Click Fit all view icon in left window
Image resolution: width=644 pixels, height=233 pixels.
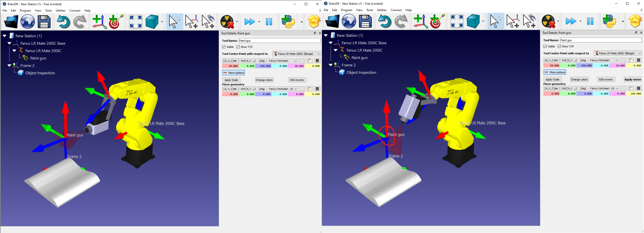(x=136, y=22)
